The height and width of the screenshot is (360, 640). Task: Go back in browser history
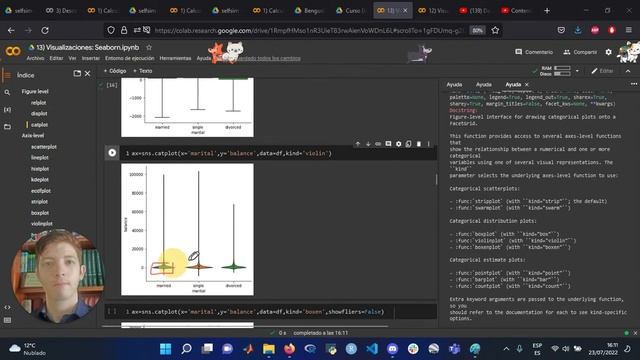click(11, 30)
